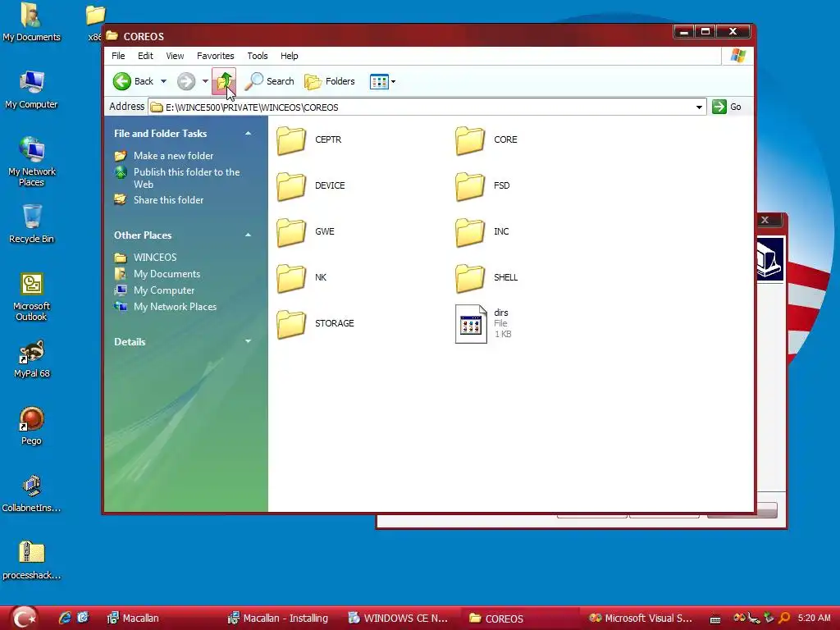Select CollabnetIns... desktop icon
Image resolution: width=840 pixels, height=630 pixels.
(32, 493)
